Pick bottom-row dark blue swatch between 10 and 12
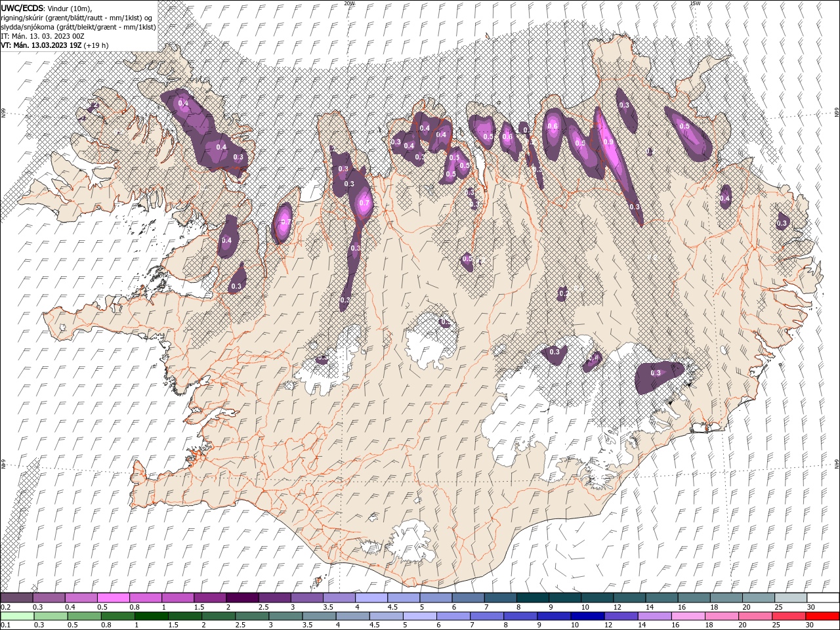Viewport: 840px width, 630px height. click(587, 616)
